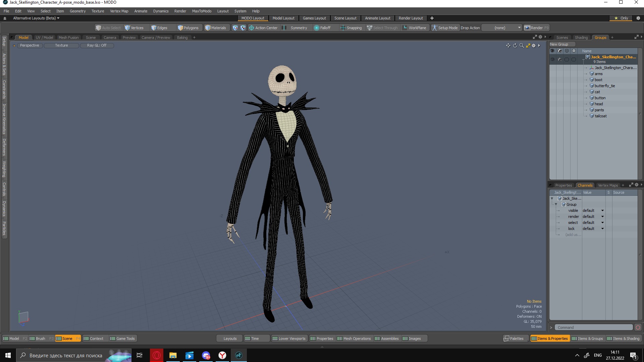
Task: Collapse the Jack_Ske channels row
Action: (x=552, y=198)
